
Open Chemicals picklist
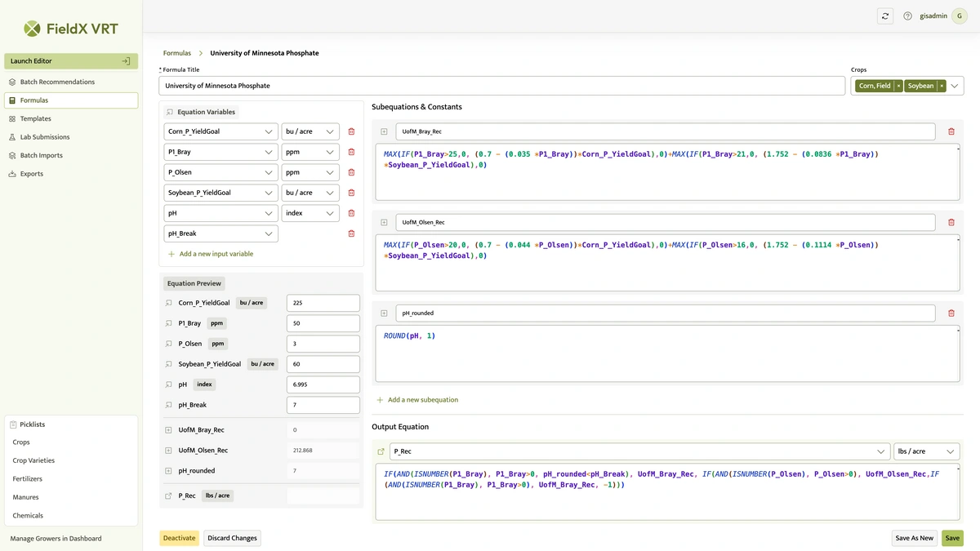[x=28, y=516]
